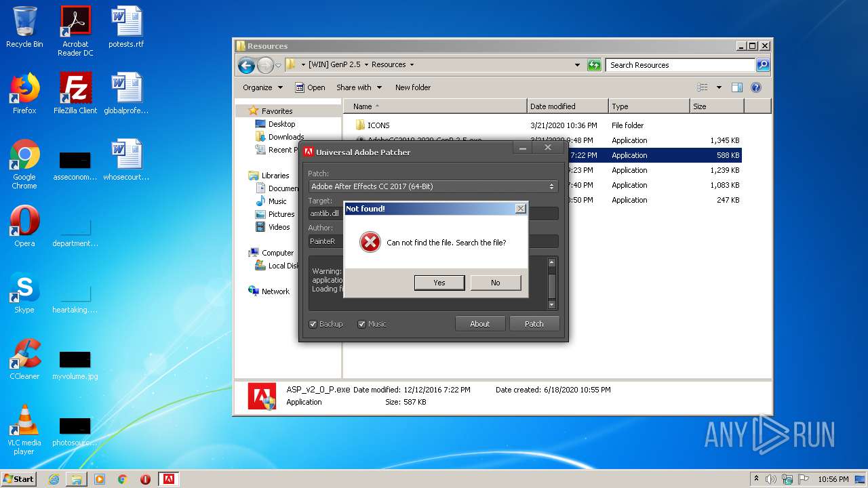Select Computer in navigation pane
The height and width of the screenshot is (488, 868).
[277, 253]
